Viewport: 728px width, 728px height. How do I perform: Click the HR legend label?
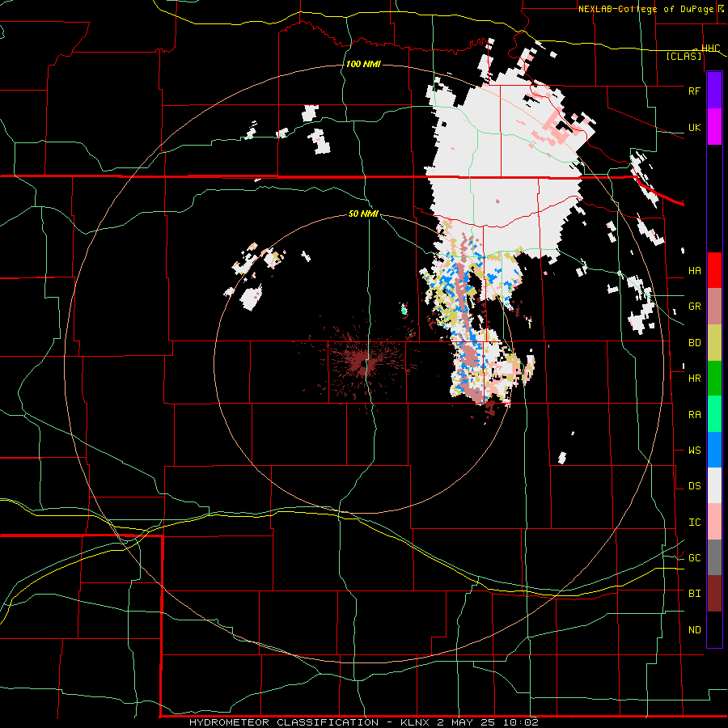(694, 379)
